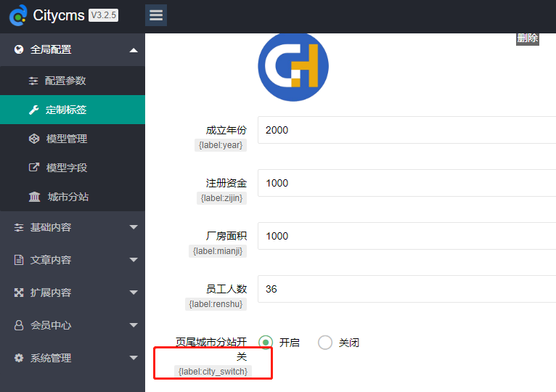Toggle the hamburger sidebar menu button
Viewport: 556px width, 392px height.
point(156,15)
